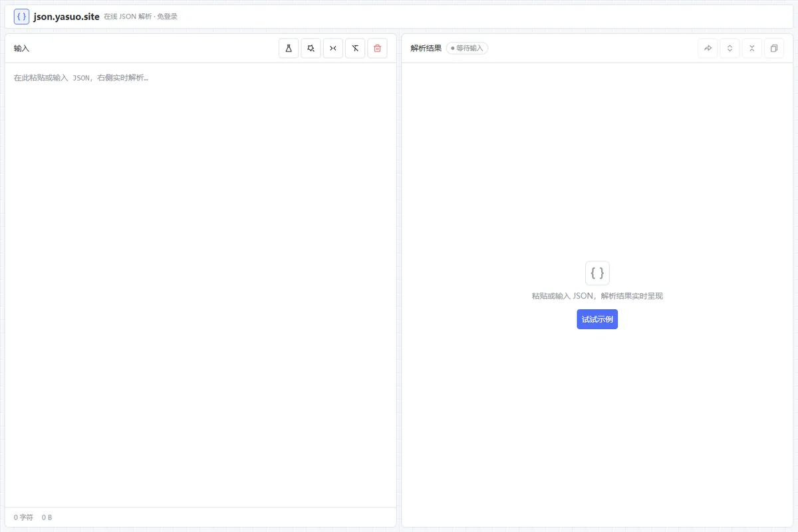Click the magic wand format icon

pos(311,49)
